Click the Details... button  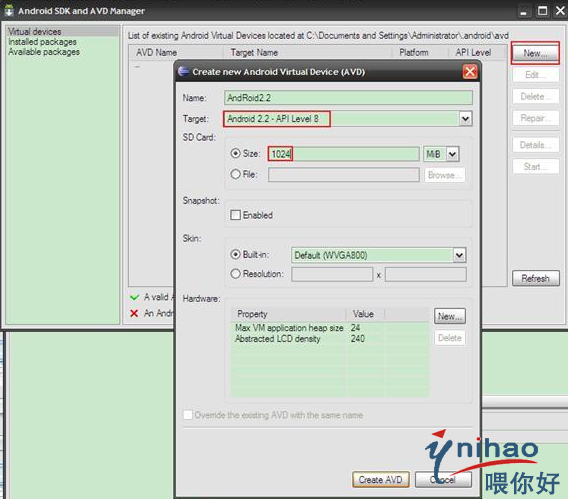point(535,145)
